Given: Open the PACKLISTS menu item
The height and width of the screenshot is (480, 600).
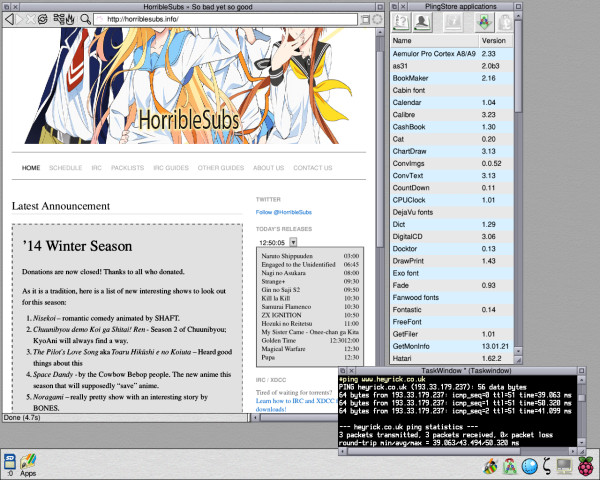Looking at the screenshot, I should (x=127, y=168).
